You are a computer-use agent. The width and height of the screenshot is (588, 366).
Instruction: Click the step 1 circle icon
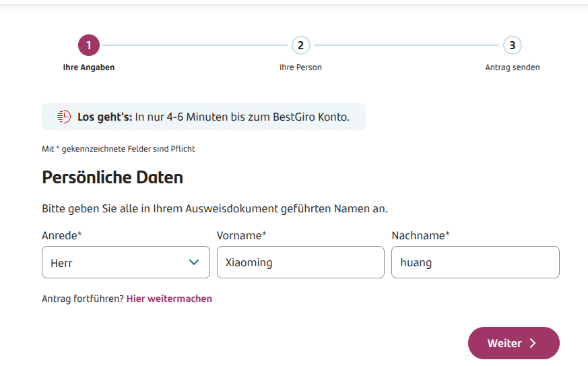pos(89,45)
